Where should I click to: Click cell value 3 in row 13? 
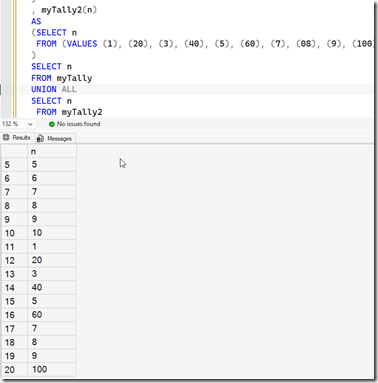tap(52, 274)
